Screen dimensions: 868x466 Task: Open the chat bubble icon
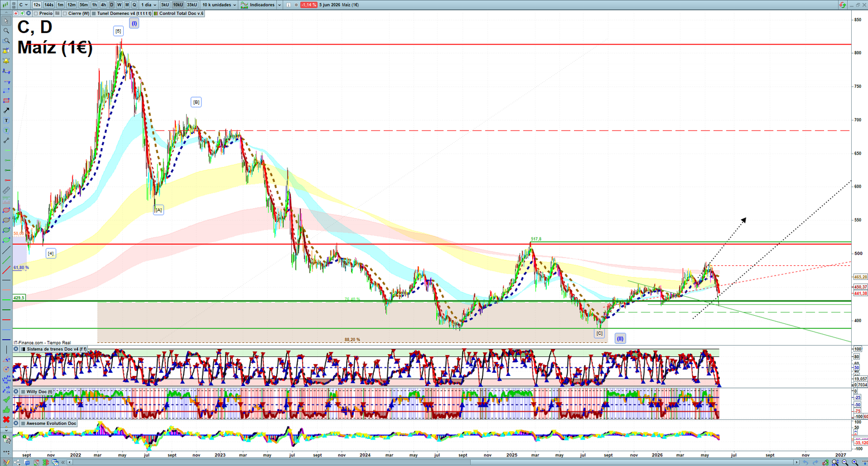pyautogui.click(x=27, y=462)
